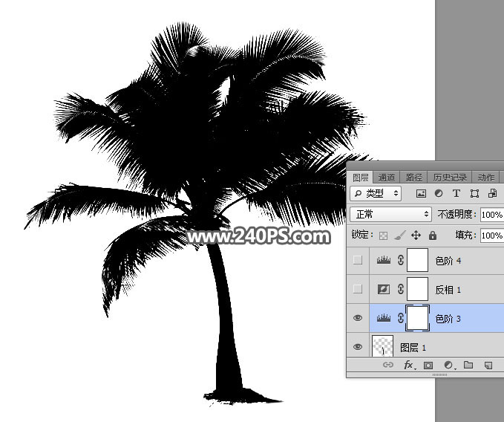Create new fill or adjustment layer

click(449, 365)
